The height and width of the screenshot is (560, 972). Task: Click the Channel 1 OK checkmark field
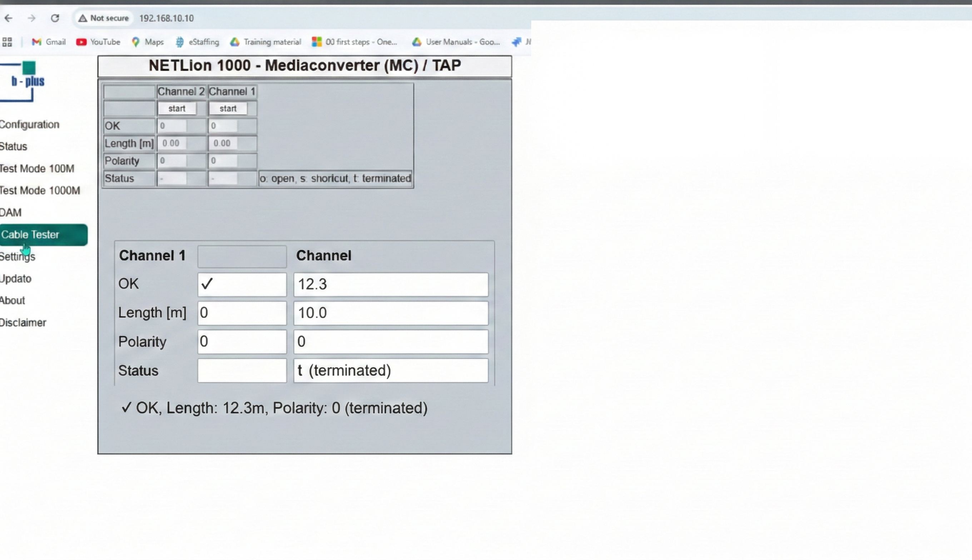pyautogui.click(x=242, y=284)
